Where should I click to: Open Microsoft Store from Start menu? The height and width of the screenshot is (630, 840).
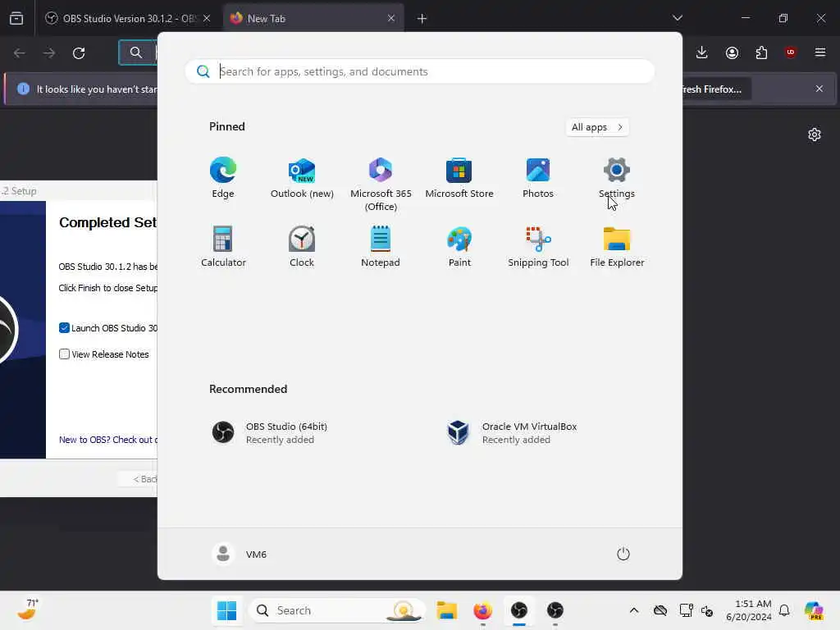459,178
